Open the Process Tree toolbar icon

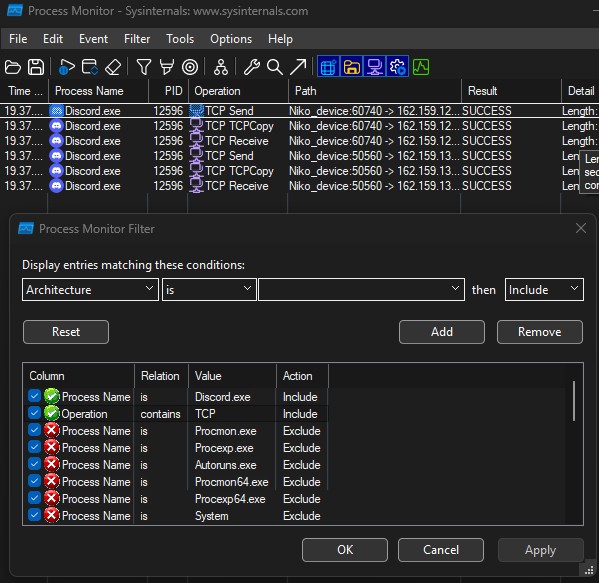point(221,67)
